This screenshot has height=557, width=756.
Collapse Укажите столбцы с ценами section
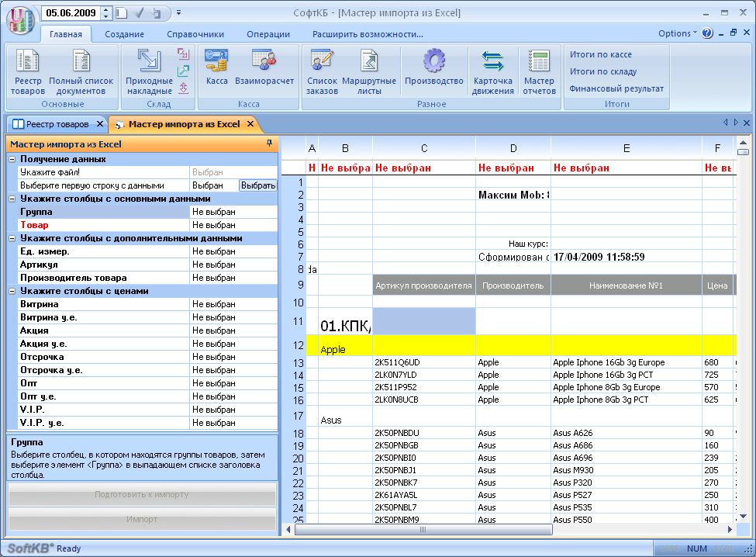pyautogui.click(x=12, y=291)
